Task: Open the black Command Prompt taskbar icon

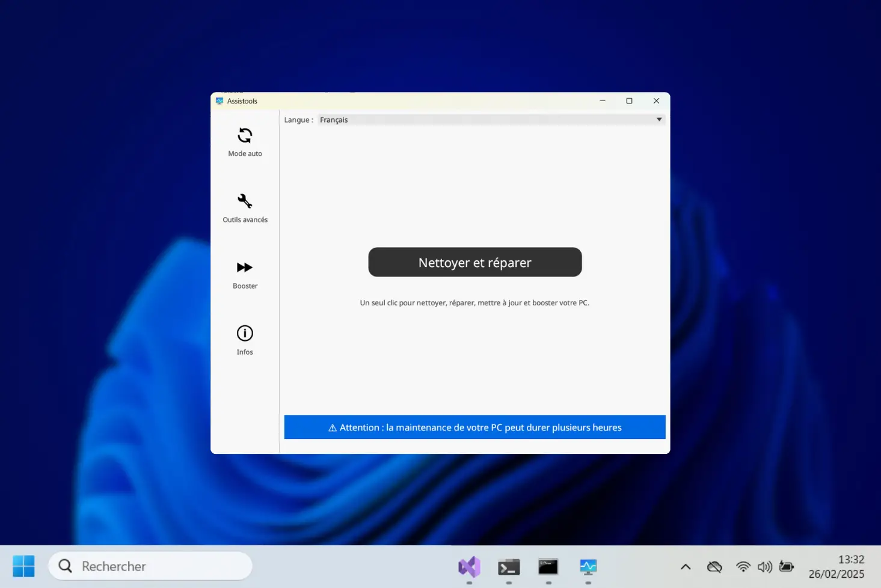Action: click(548, 567)
